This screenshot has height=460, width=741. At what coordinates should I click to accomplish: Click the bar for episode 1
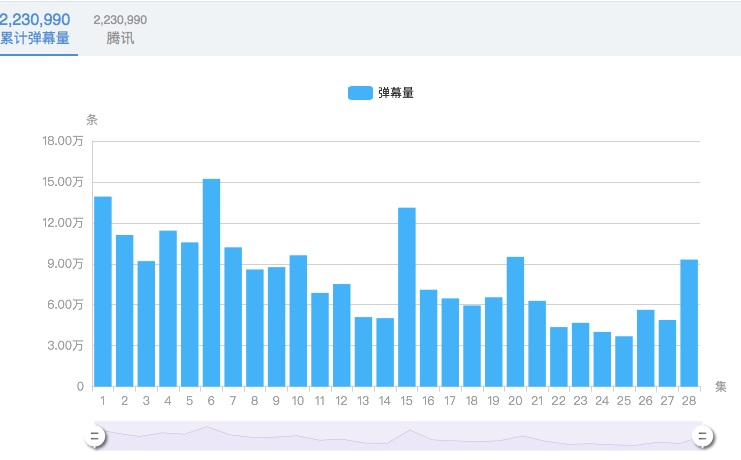coord(103,292)
